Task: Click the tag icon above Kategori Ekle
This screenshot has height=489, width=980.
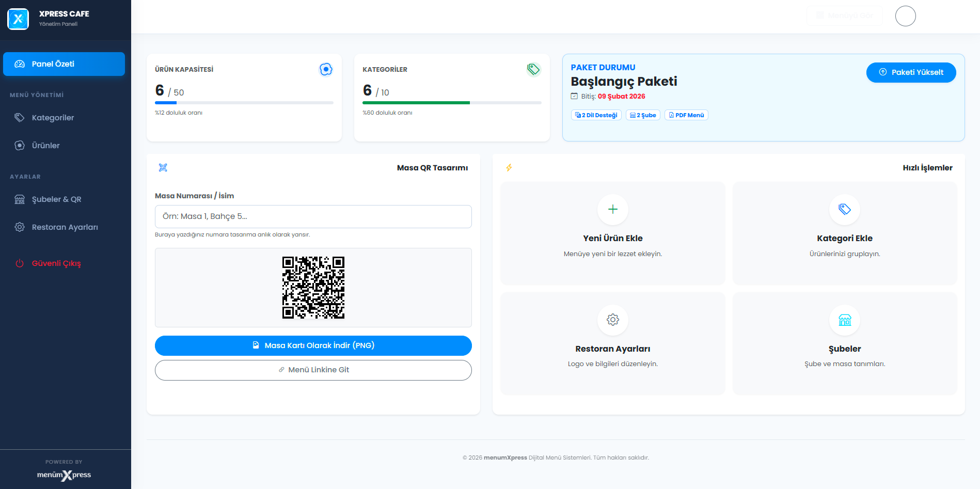Action: (x=844, y=209)
